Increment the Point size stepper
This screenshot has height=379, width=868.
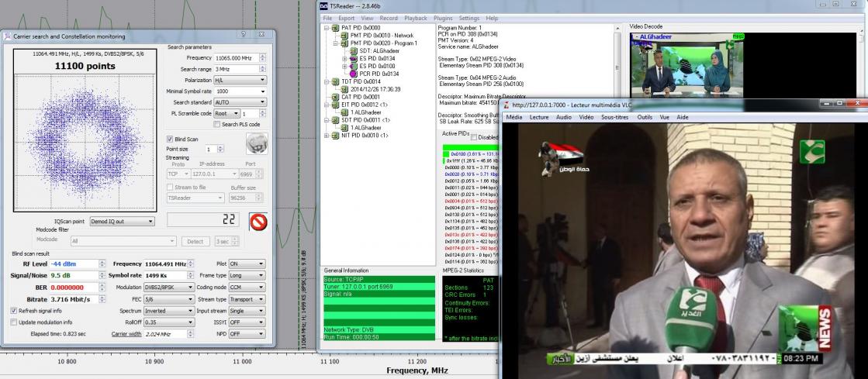click(x=221, y=147)
